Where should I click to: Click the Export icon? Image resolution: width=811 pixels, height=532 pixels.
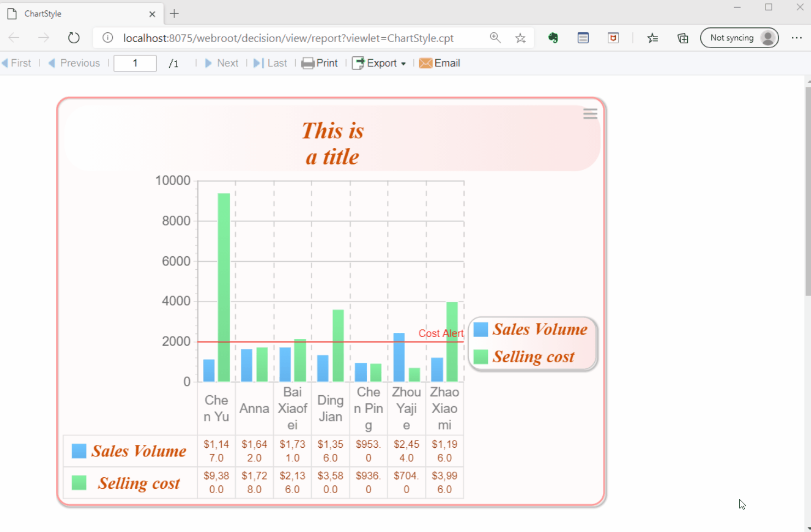359,63
